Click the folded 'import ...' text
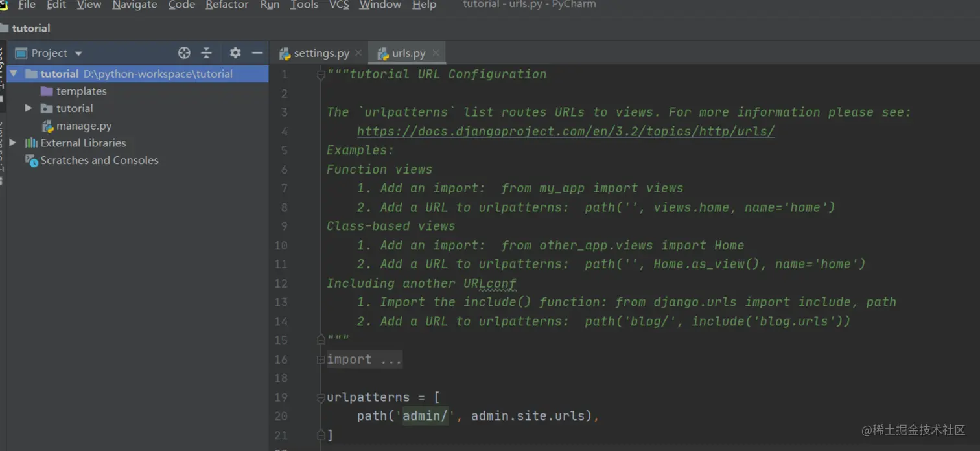The image size is (980, 451). click(x=364, y=360)
